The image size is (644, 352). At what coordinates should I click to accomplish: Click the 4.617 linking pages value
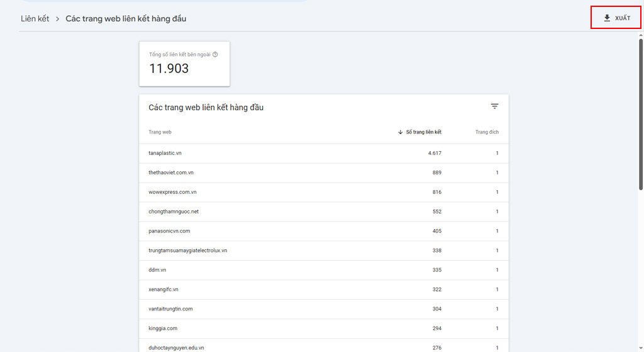(435, 153)
